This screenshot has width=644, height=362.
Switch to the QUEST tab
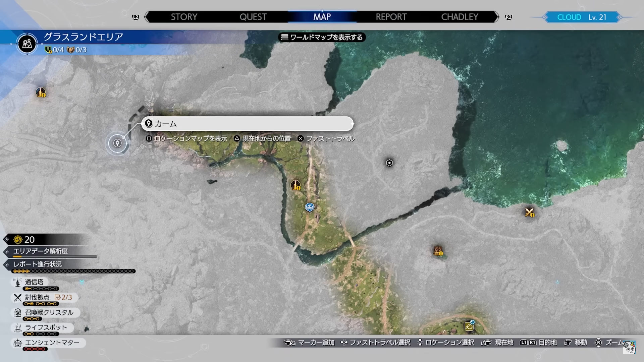tap(253, 17)
